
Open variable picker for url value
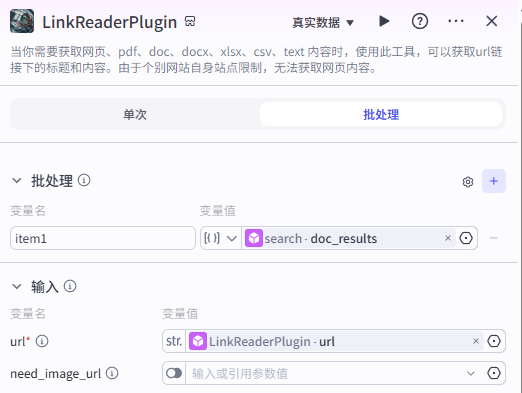[494, 341]
